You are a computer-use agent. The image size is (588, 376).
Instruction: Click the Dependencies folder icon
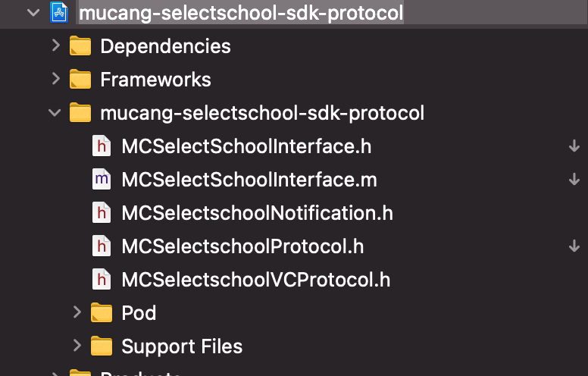pos(80,45)
